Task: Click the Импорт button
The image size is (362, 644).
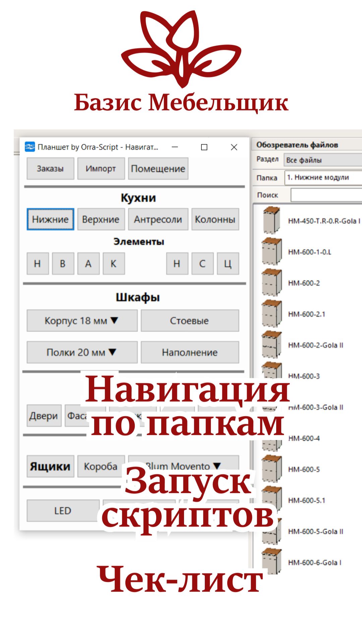Action: [101, 168]
